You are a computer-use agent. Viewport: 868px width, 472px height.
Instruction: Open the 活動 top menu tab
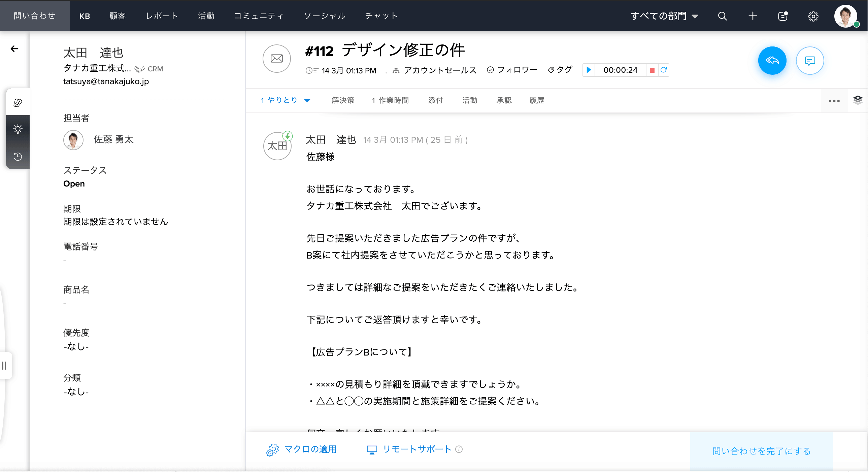click(206, 16)
